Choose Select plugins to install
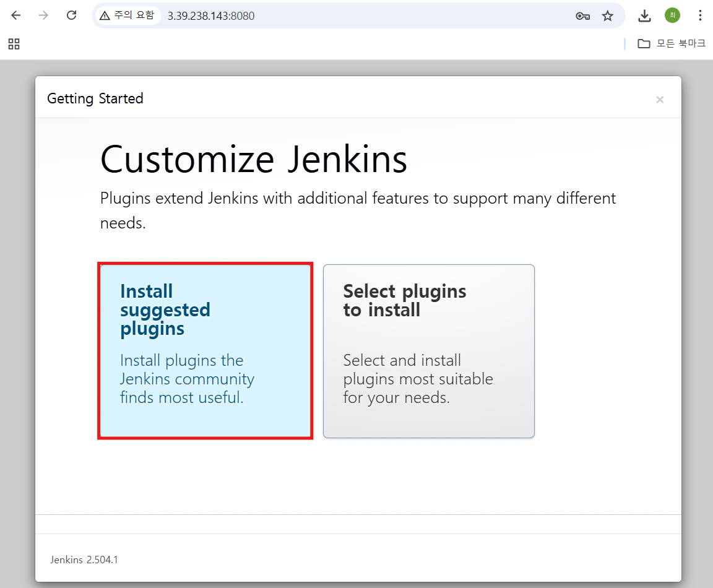Image resolution: width=713 pixels, height=588 pixels. tap(429, 351)
